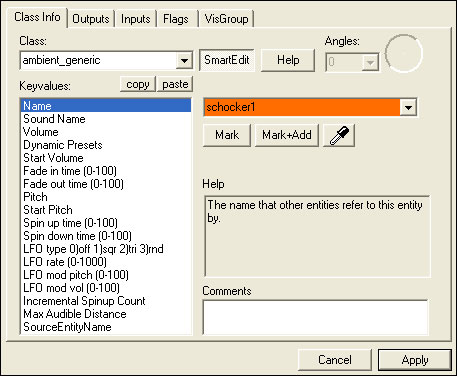Click the Help button beside SmartEdit
Screen dimensions: 457x376
[288, 60]
